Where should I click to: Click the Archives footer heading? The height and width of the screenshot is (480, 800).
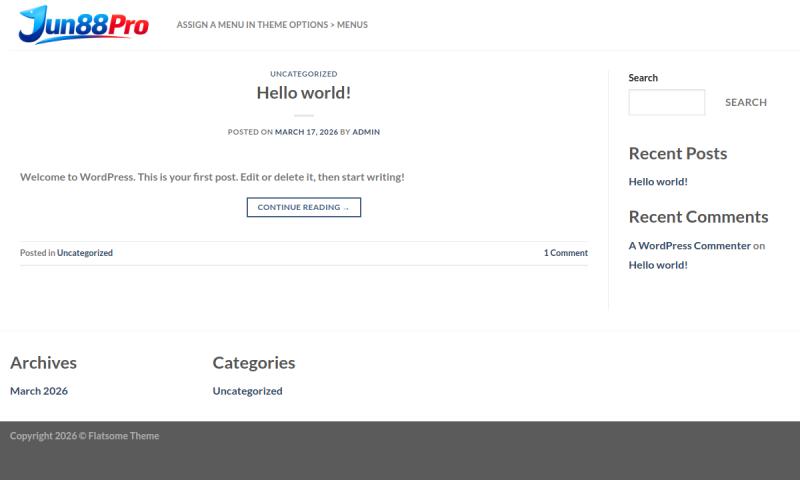tap(43, 362)
